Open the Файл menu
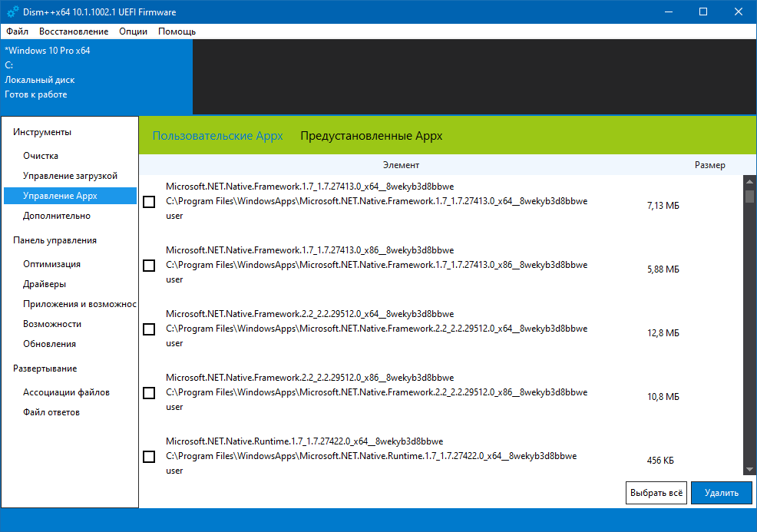The image size is (757, 532). click(x=17, y=31)
